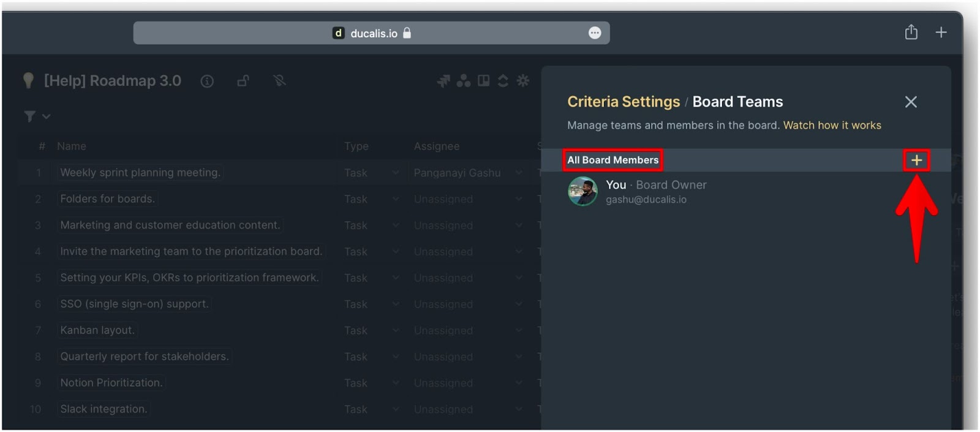Image resolution: width=980 pixels, height=432 pixels.
Task: Select the 'Folders for boards.' task name
Action: point(107,199)
